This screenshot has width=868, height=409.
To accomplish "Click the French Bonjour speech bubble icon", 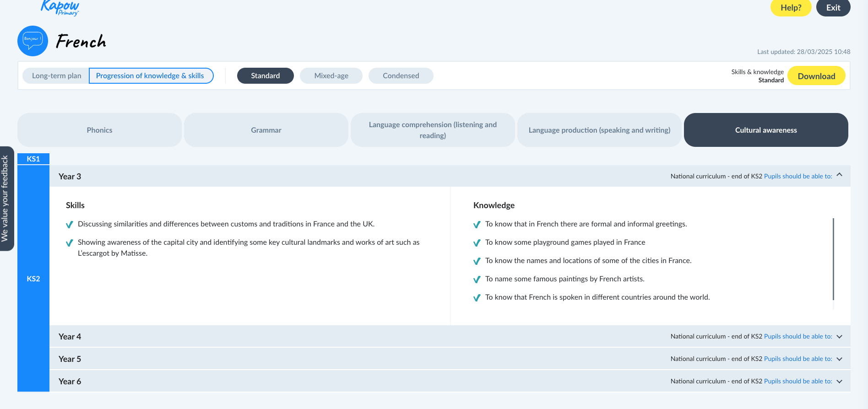I will pos(33,41).
